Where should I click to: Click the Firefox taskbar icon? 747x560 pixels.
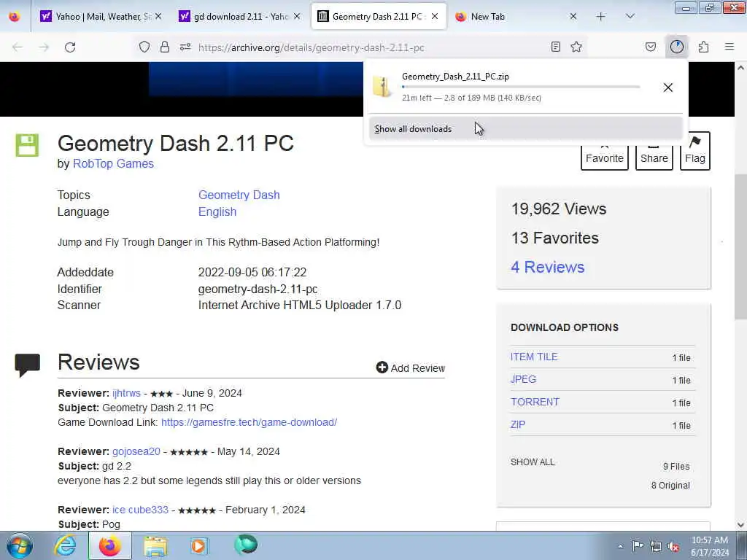110,545
